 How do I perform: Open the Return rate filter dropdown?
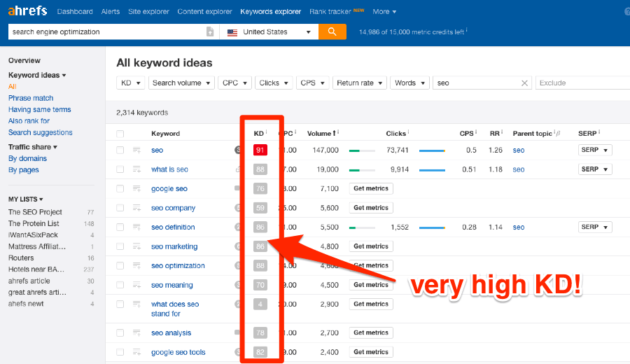pos(360,83)
